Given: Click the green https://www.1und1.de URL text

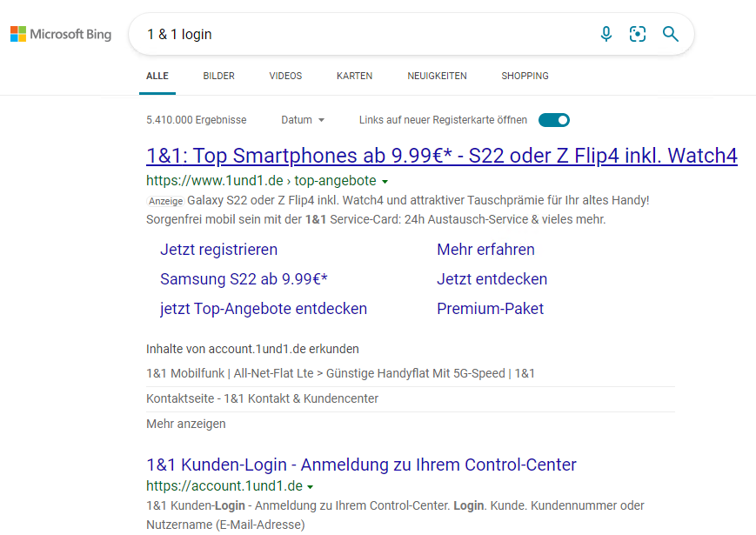Looking at the screenshot, I should click(261, 181).
